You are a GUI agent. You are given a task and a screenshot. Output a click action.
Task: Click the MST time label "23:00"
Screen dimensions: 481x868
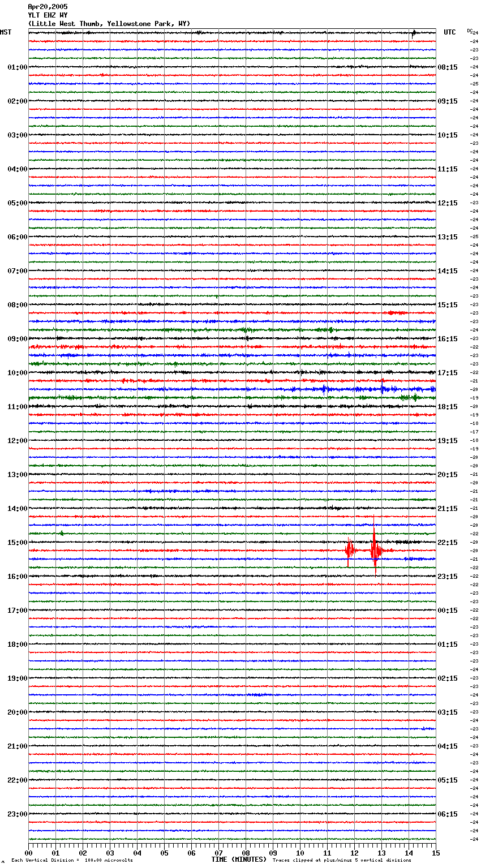(x=18, y=814)
